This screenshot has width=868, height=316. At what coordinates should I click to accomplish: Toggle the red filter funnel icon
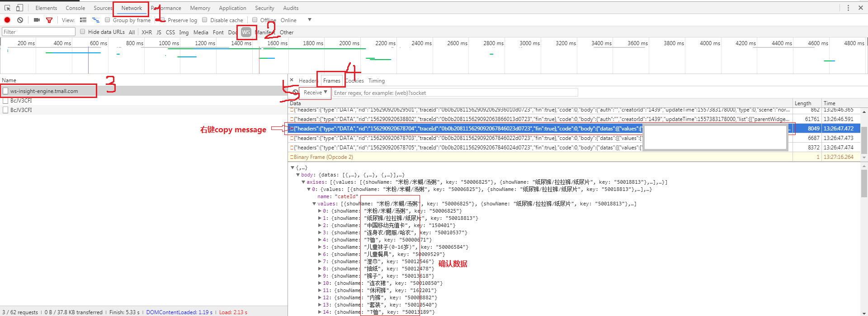(x=49, y=20)
